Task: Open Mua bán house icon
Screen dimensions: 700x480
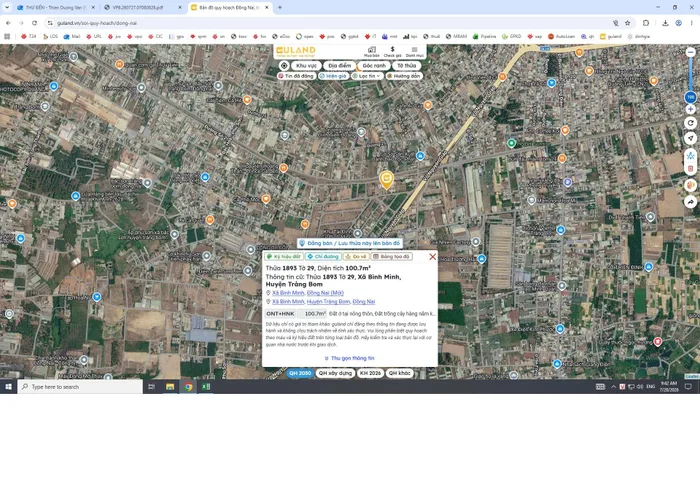Action: point(371,51)
